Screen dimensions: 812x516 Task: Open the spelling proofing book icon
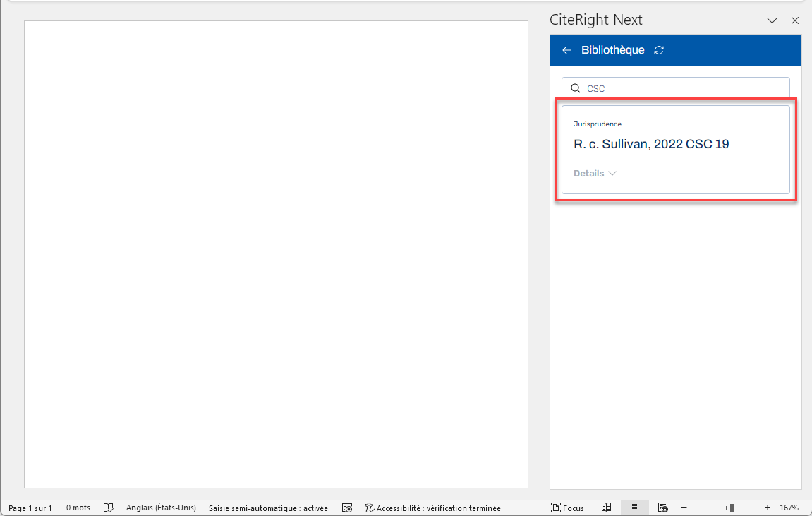(108, 508)
